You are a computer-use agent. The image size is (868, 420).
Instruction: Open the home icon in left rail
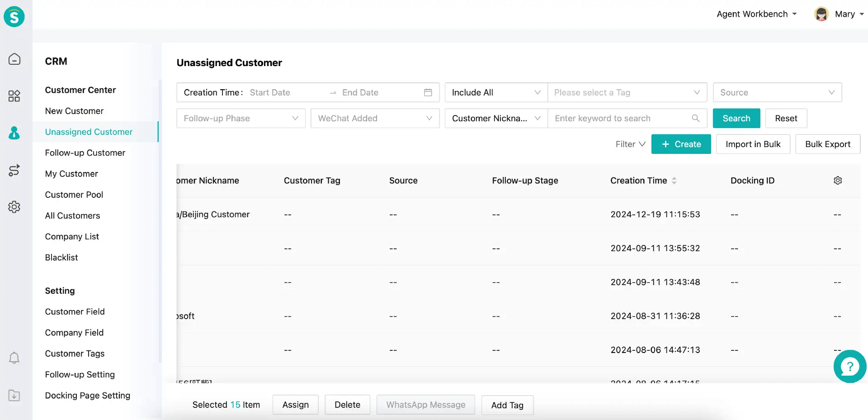coord(14,59)
